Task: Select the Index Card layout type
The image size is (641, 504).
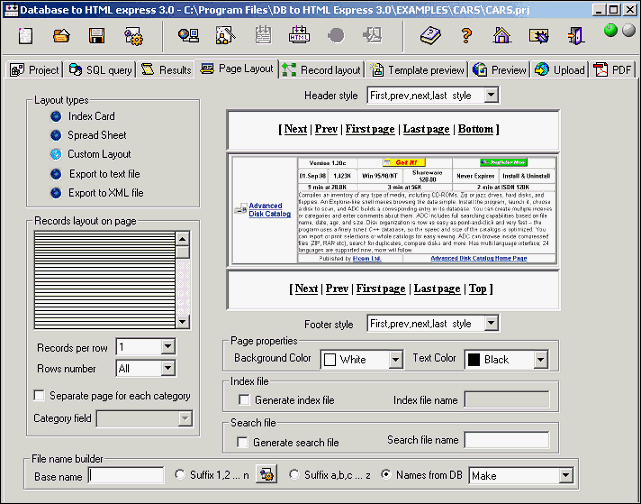Action: (x=56, y=116)
